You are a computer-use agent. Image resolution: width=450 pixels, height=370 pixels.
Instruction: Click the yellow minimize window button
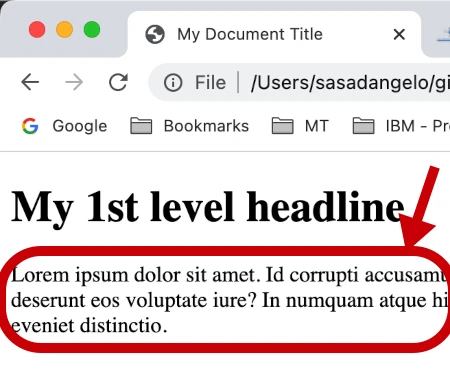point(64,29)
